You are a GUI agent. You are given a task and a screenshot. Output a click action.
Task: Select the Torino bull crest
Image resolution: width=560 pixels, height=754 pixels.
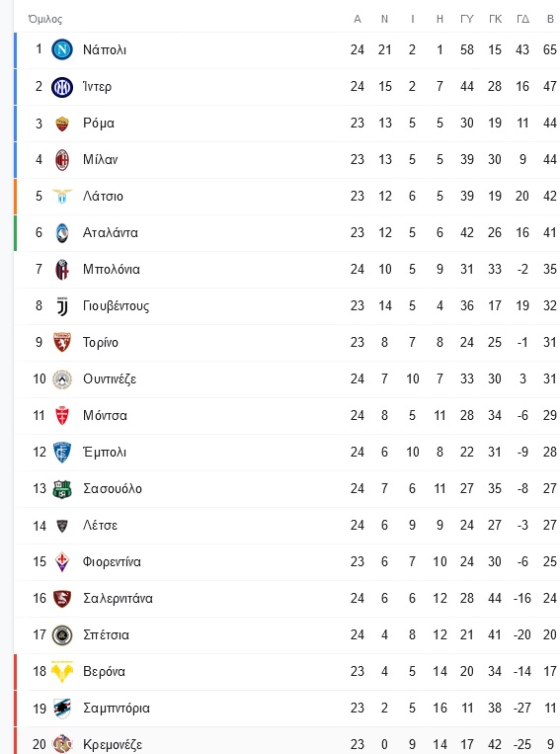point(62,342)
